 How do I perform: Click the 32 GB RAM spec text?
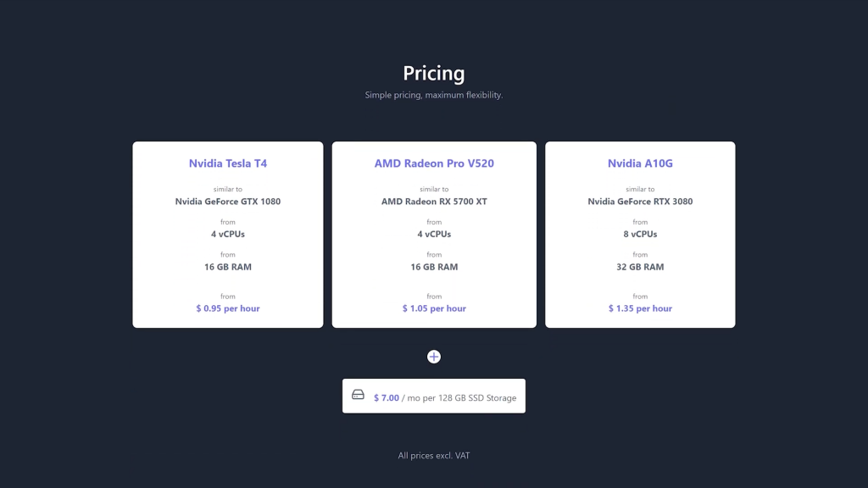[x=640, y=267]
